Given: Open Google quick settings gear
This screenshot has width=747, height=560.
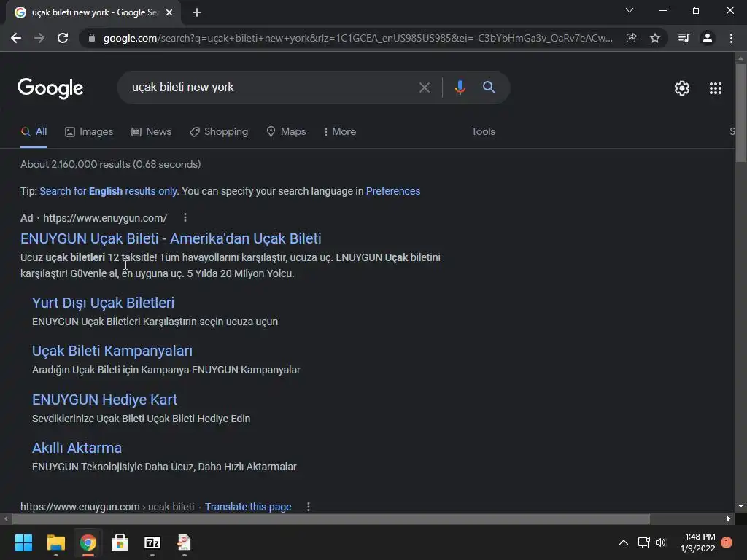Looking at the screenshot, I should click(x=682, y=88).
